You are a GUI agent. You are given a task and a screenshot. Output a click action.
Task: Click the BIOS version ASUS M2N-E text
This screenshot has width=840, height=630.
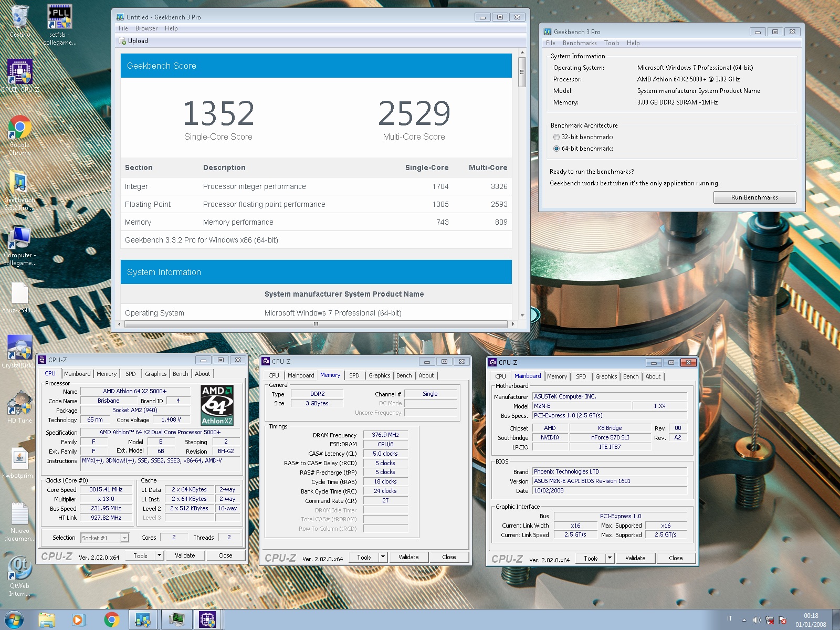610,481
